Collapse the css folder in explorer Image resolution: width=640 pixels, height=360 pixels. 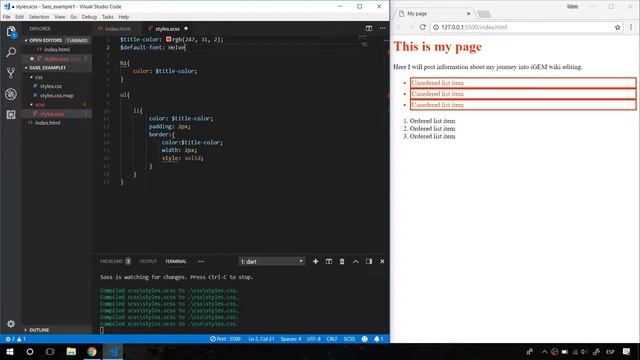coord(38,77)
